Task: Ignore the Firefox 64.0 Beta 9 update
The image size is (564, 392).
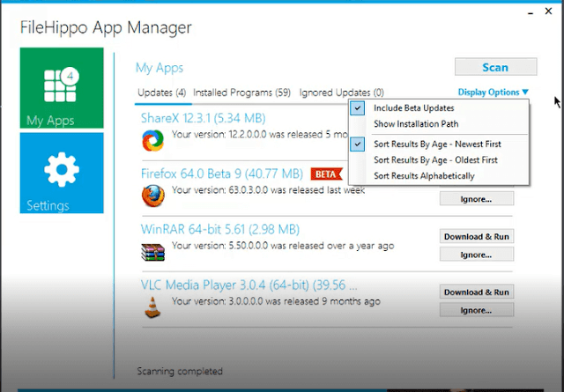Action: click(477, 199)
